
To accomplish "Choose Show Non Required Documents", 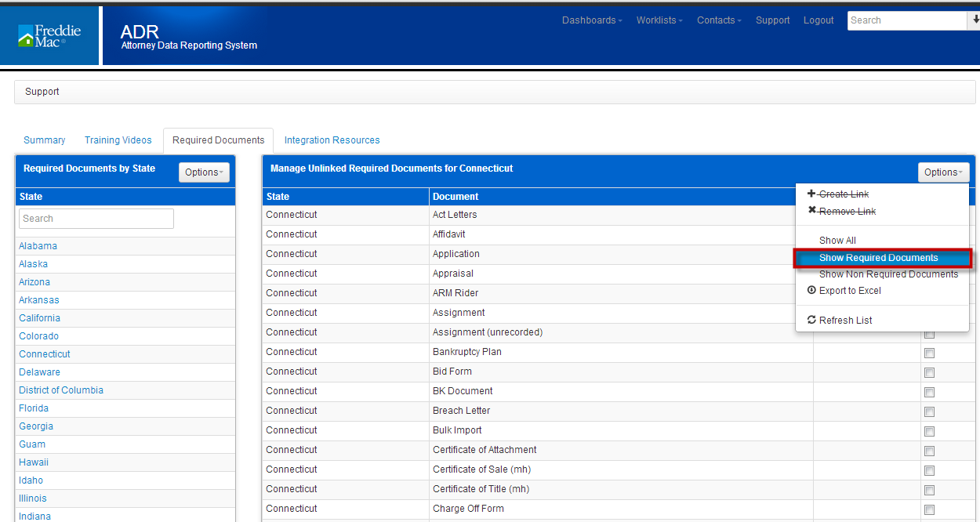I will click(x=888, y=274).
